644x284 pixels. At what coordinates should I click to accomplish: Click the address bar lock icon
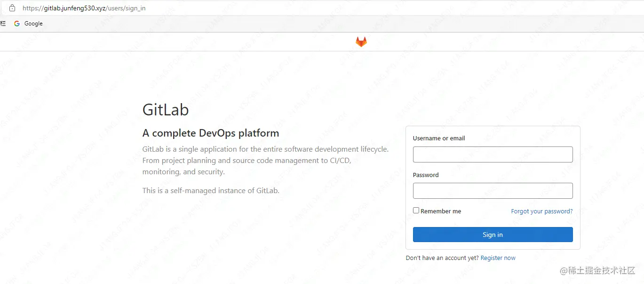click(x=12, y=8)
